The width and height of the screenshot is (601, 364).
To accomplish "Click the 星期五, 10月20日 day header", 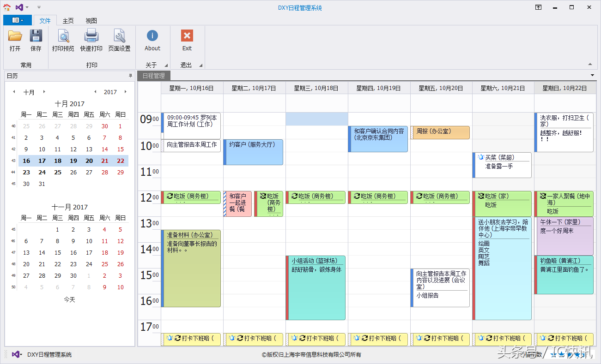I will tap(441, 88).
